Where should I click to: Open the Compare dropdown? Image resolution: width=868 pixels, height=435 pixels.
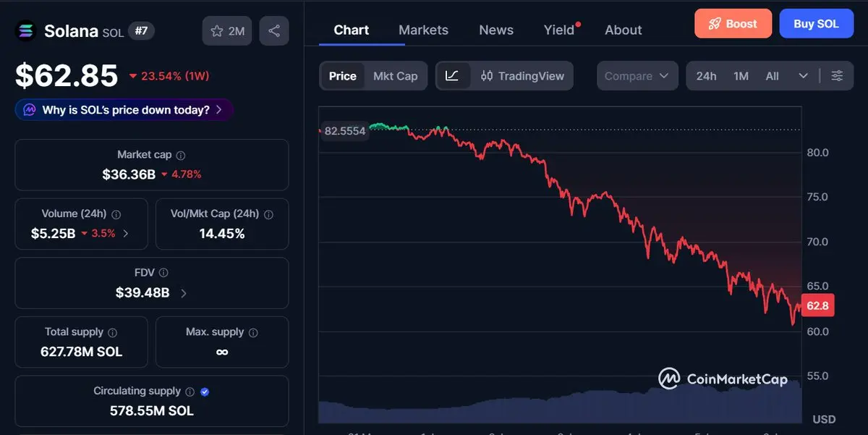tap(637, 76)
